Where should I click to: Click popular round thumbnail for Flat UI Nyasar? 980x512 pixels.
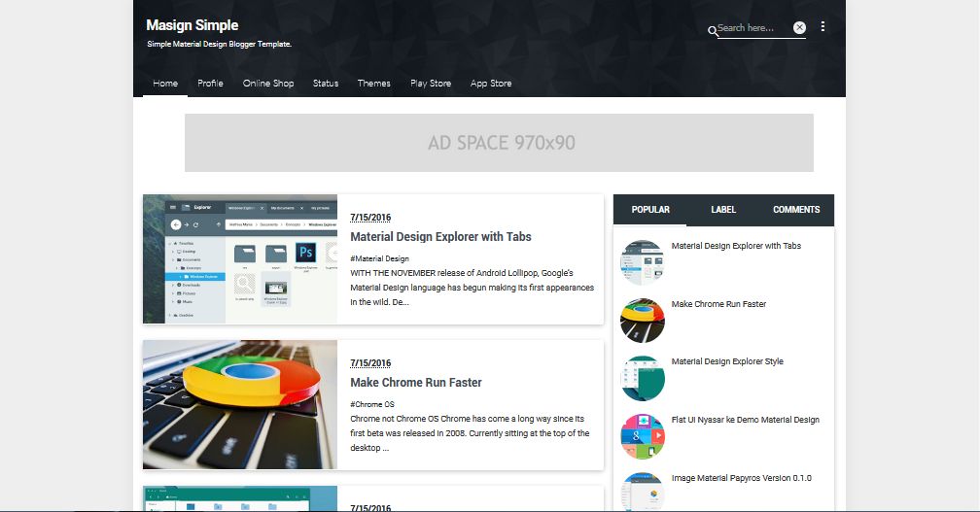(x=643, y=436)
